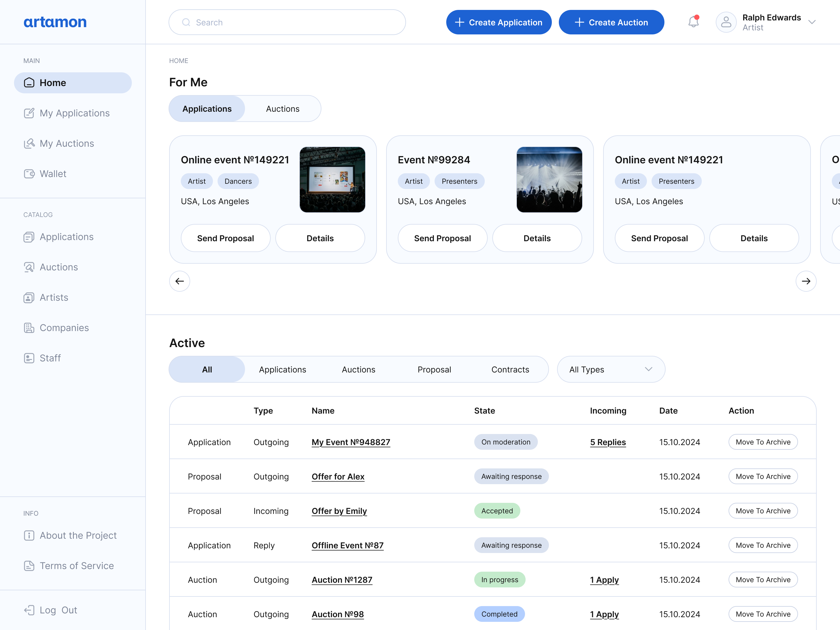This screenshot has width=840, height=630.
Task: Click the Artists sidebar icon
Action: (29, 298)
